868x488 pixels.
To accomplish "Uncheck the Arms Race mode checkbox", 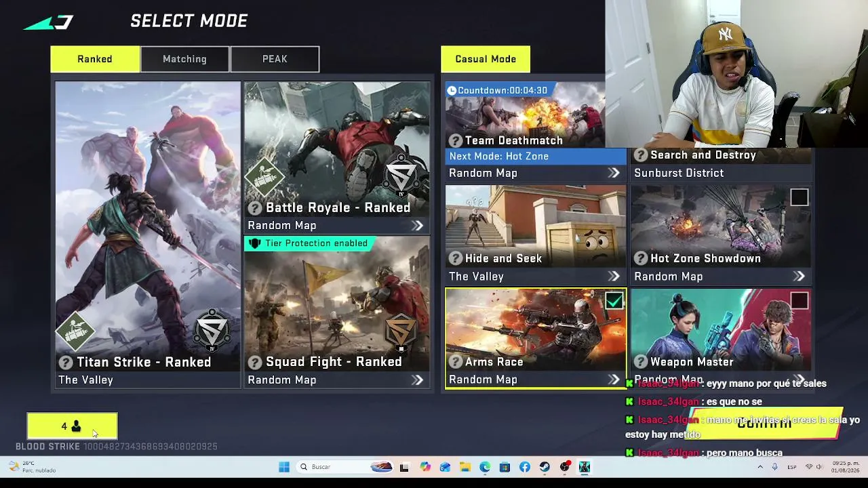I will point(614,301).
